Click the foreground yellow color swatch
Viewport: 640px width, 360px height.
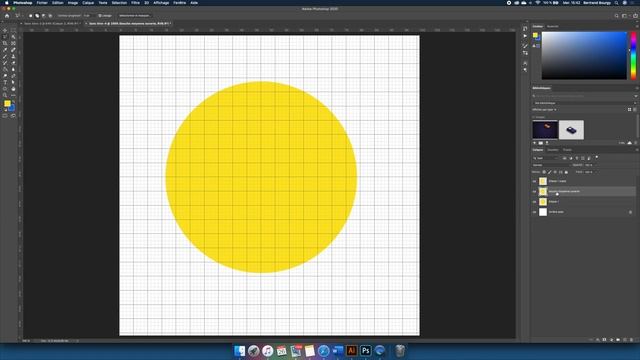7,104
